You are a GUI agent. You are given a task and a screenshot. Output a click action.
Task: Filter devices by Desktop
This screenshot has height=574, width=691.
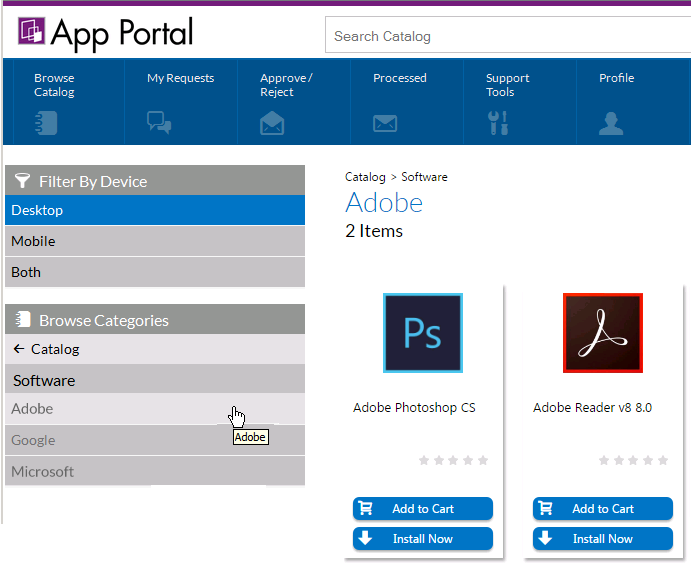(x=155, y=210)
